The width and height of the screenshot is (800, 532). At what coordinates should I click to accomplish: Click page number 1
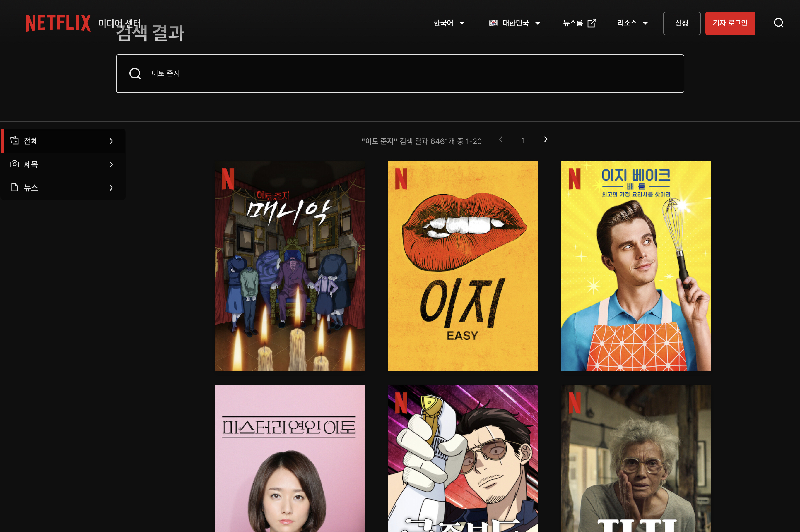pyautogui.click(x=523, y=140)
